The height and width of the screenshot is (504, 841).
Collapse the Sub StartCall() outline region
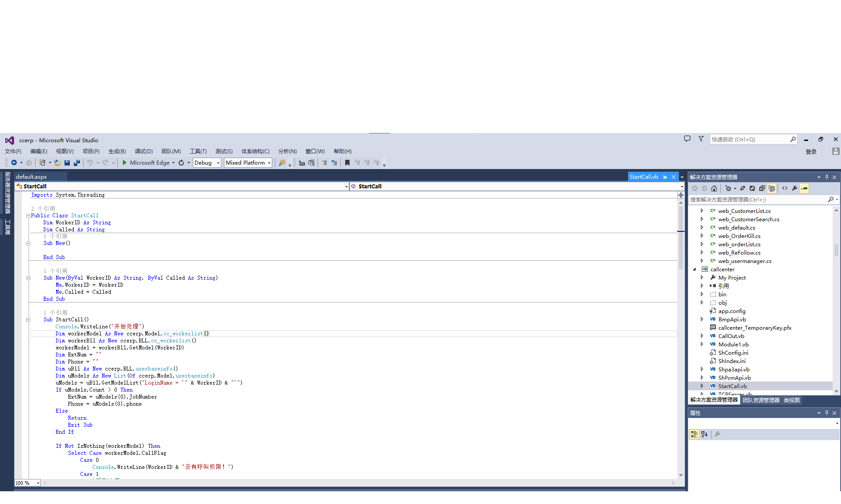point(28,320)
